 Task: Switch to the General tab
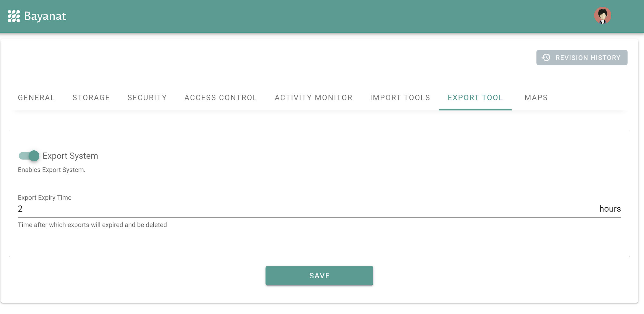pos(36,97)
